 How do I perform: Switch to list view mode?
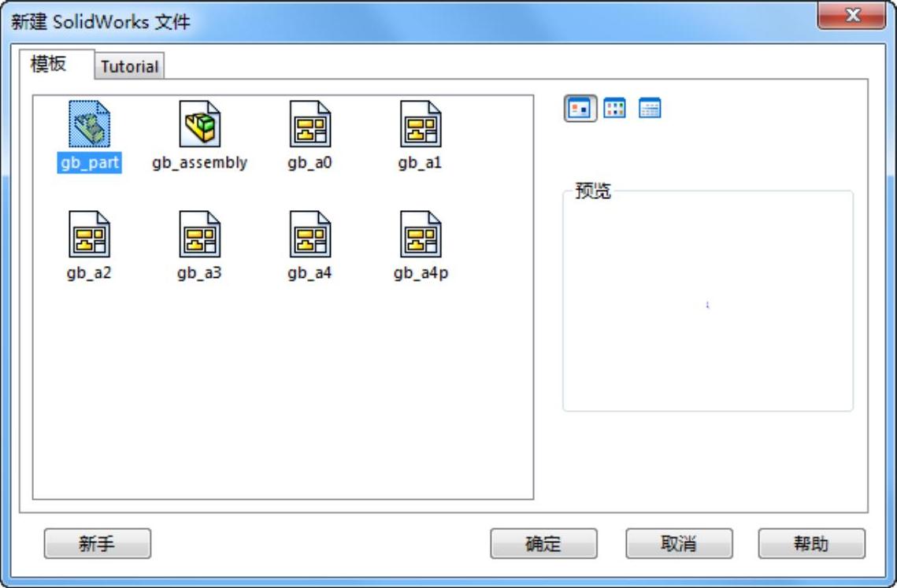coord(614,108)
